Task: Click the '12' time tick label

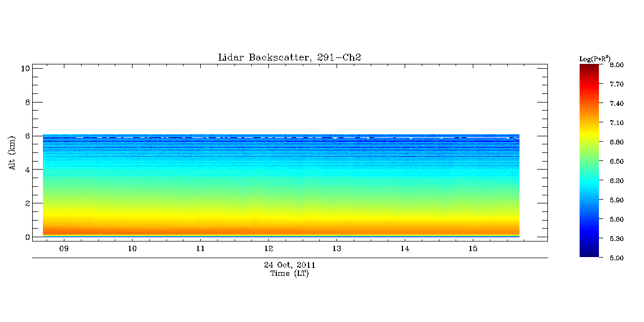Action: pyautogui.click(x=268, y=248)
